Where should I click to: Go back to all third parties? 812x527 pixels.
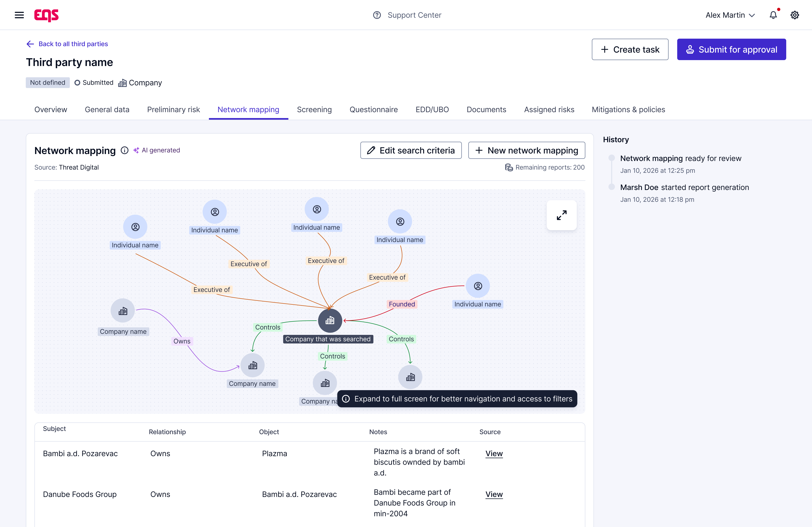(67, 44)
